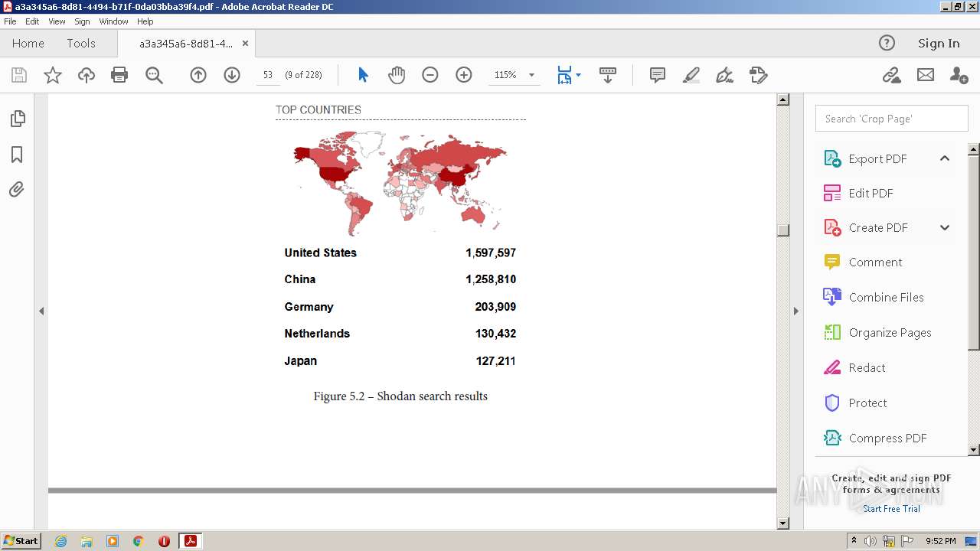Open Page Thumbnails panel

(x=17, y=119)
